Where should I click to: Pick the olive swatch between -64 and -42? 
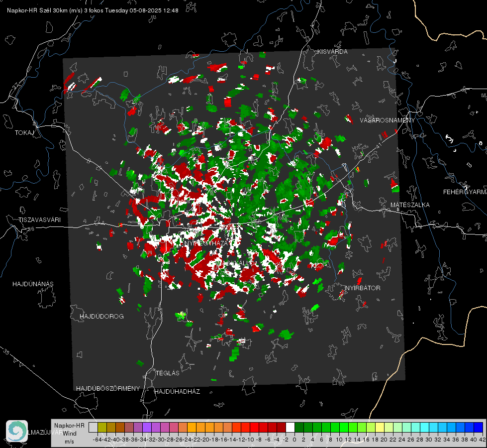click(102, 427)
